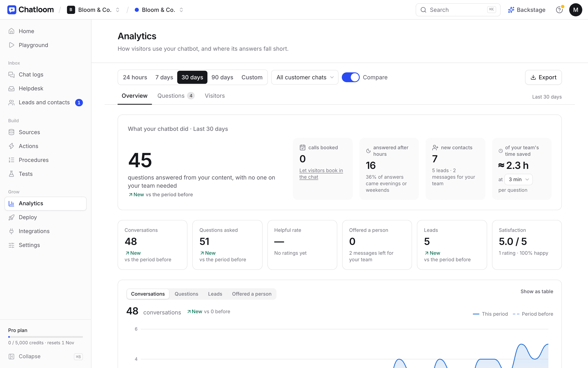Click the Backstage sparkle icon
Image resolution: width=588 pixels, height=368 pixels.
click(x=511, y=10)
